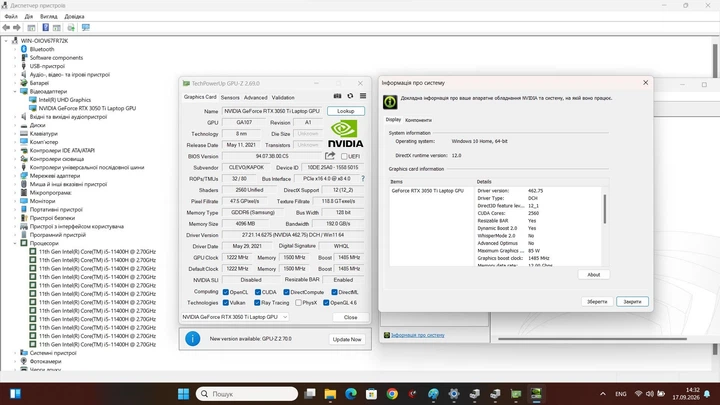Open Task View from the taskbar
This screenshot has width=720, height=405.
click(x=310, y=394)
